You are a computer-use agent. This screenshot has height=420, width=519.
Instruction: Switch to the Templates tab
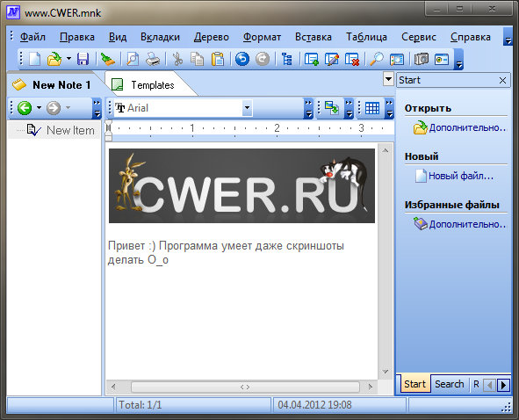point(148,85)
